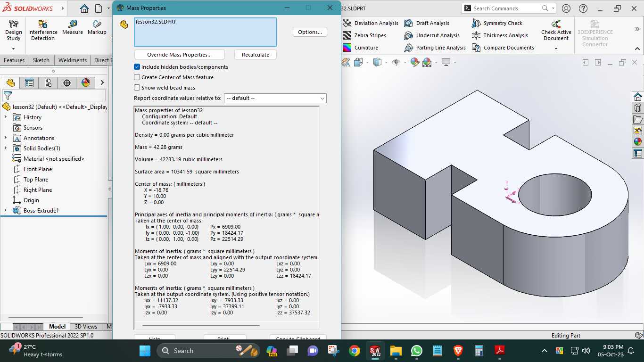Tick Show weld bead mass checkbox

point(137,88)
